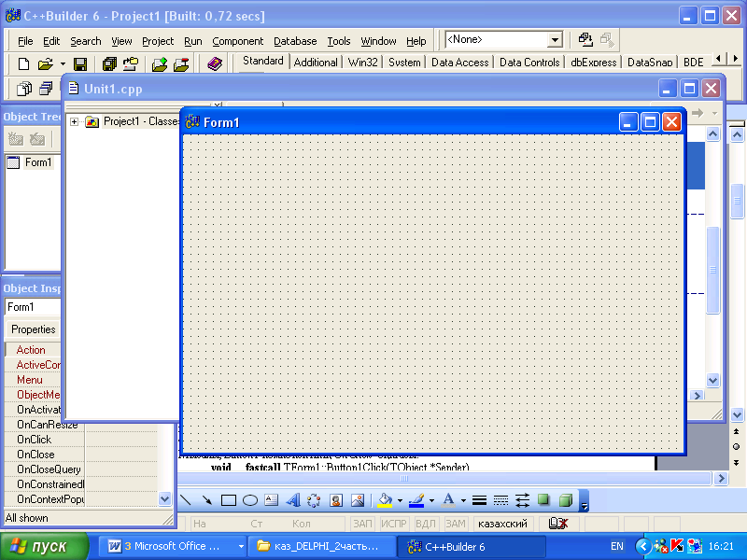
Task: Open the Run menu
Action: (x=193, y=41)
